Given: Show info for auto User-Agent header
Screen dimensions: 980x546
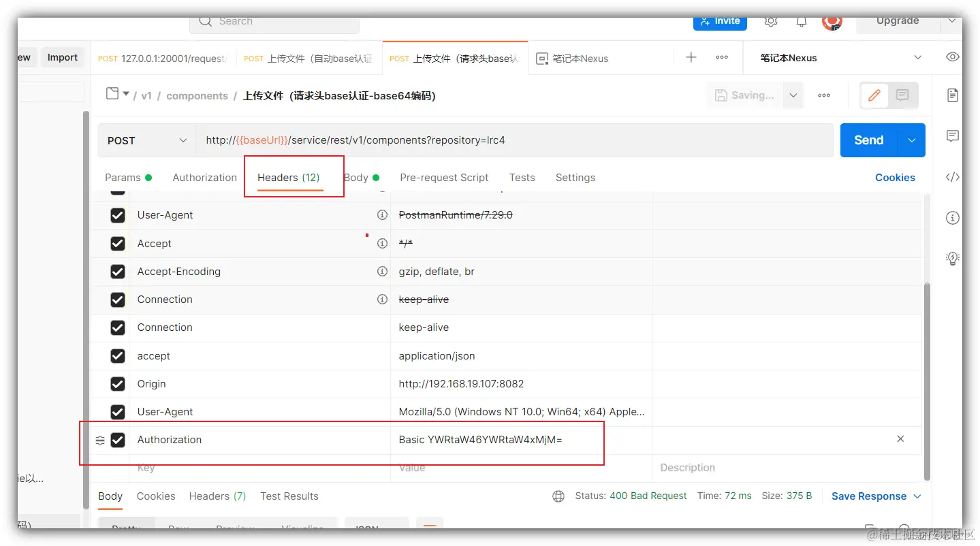Looking at the screenshot, I should (x=382, y=214).
